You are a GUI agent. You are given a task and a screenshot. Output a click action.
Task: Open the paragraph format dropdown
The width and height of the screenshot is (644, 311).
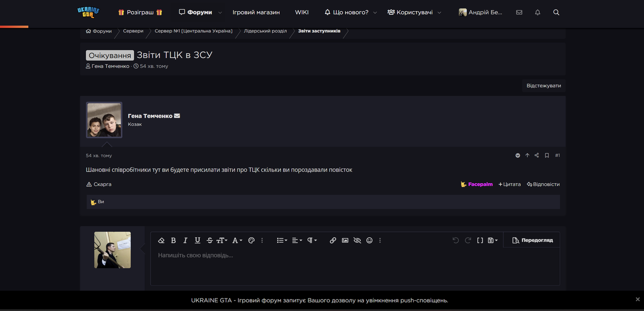pos(312,241)
